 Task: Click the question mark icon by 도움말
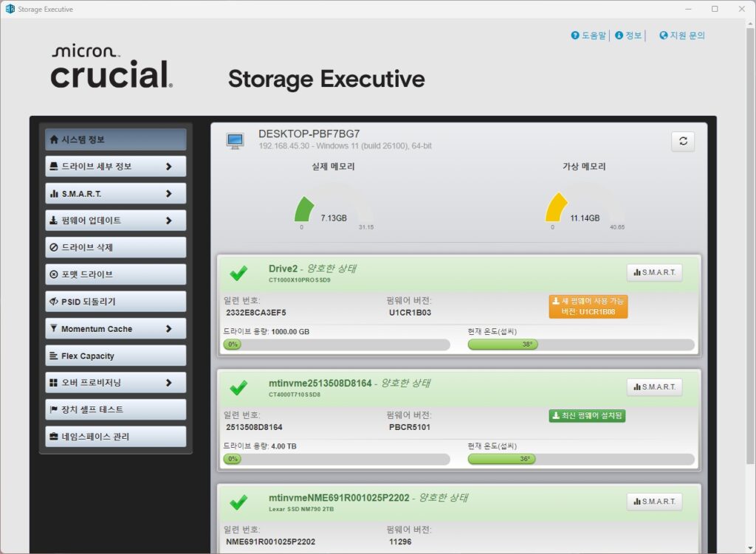[x=574, y=35]
